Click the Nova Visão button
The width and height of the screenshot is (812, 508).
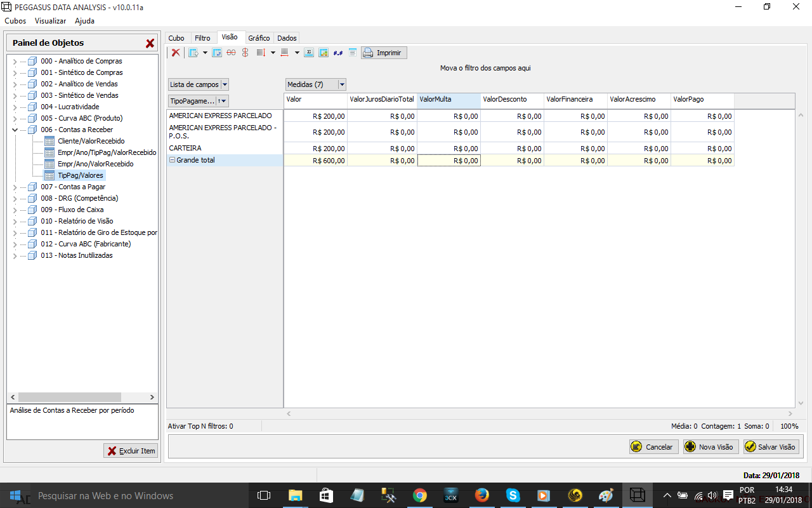pos(710,447)
